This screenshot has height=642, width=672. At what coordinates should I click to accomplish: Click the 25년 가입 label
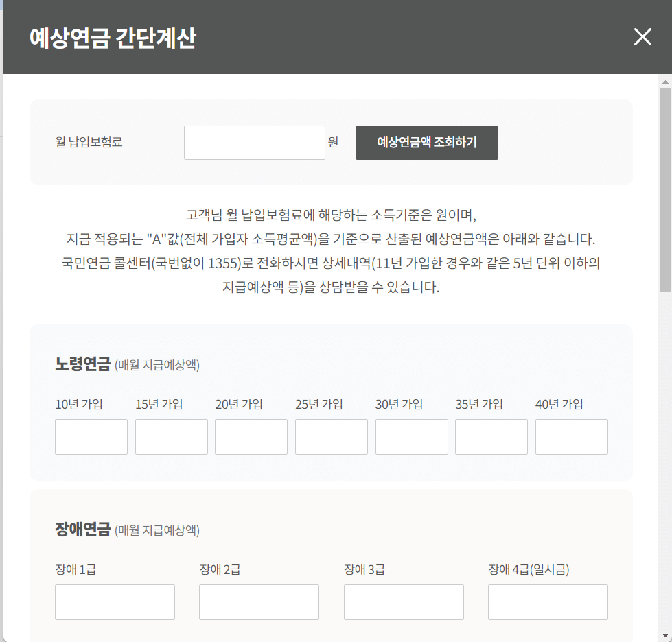319,404
